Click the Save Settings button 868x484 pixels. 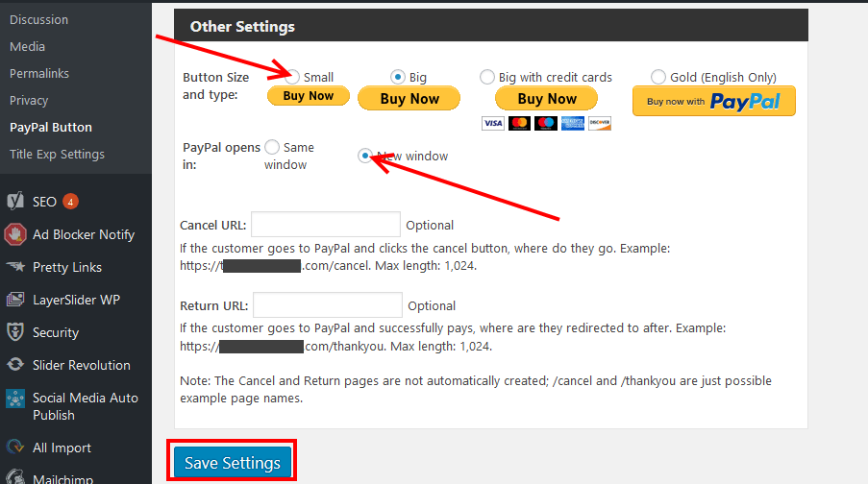[x=233, y=463]
